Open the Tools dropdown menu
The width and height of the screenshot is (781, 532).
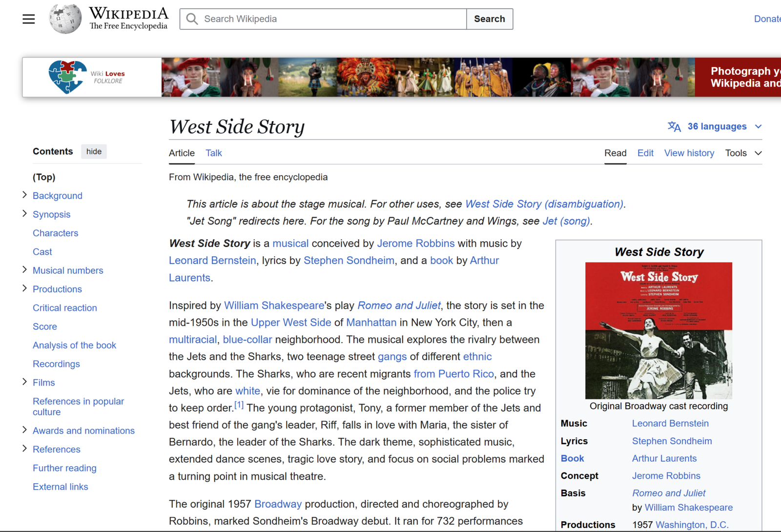point(743,153)
